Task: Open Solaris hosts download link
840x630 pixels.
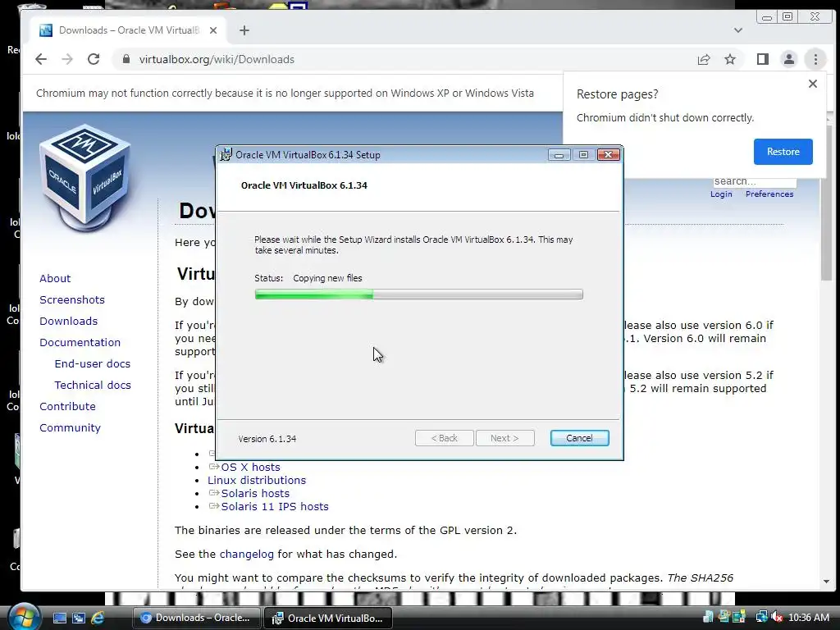Action: (255, 493)
